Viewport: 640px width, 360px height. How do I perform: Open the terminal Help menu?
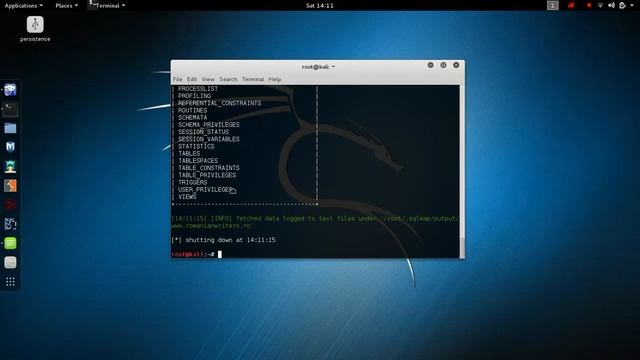click(275, 79)
